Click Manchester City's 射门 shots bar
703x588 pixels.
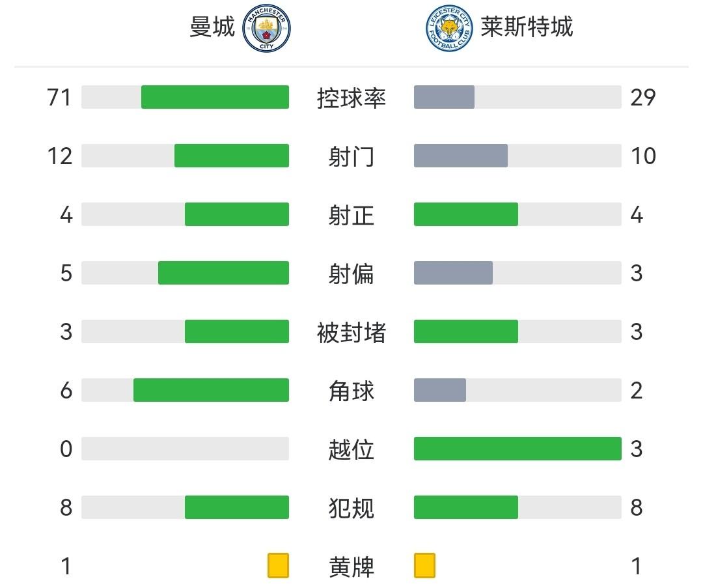coord(231,156)
